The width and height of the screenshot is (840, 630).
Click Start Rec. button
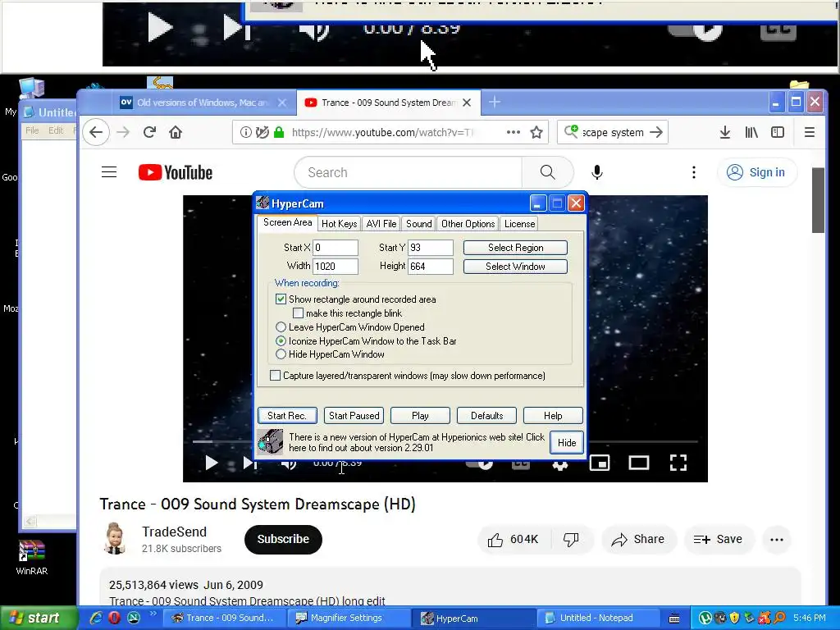click(287, 416)
